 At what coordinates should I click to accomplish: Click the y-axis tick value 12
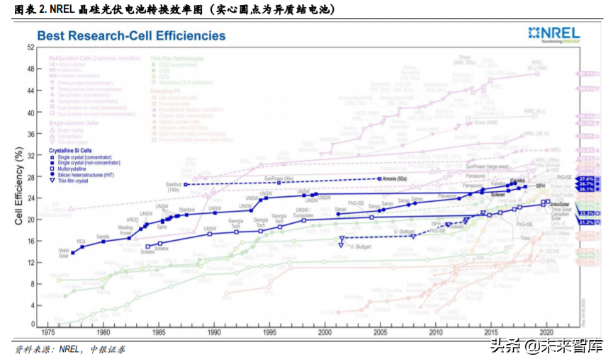[30, 263]
